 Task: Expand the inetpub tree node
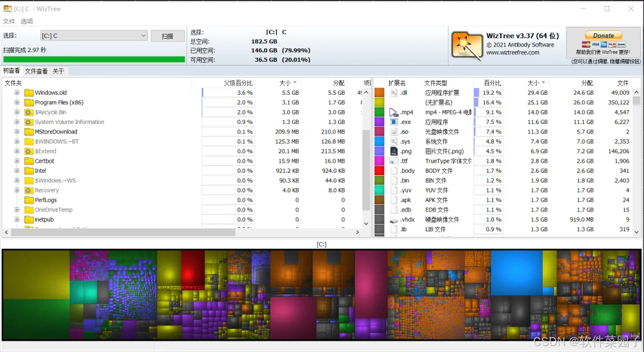pyautogui.click(x=17, y=220)
